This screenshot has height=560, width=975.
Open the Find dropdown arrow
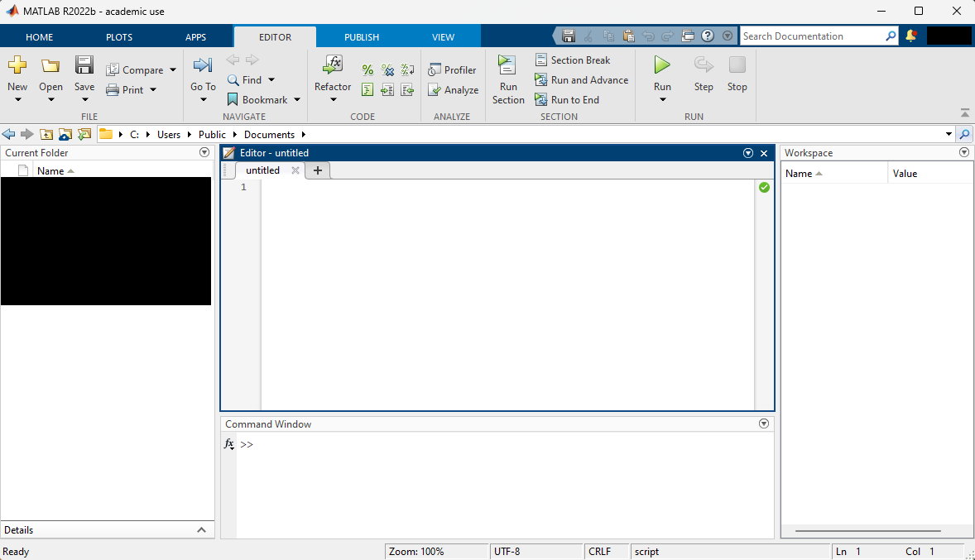click(x=271, y=79)
